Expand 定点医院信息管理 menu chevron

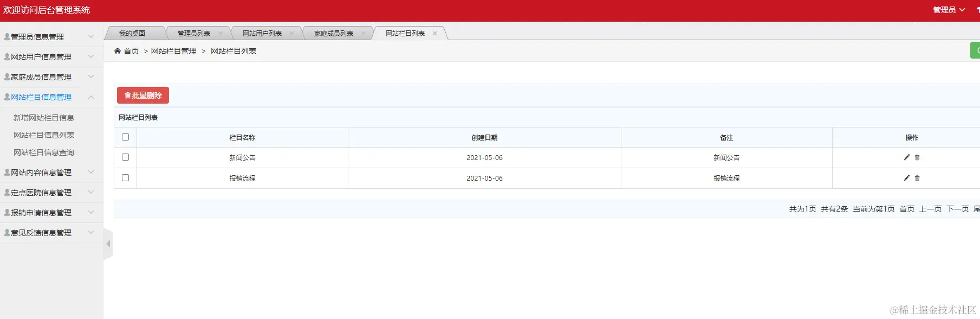click(91, 192)
